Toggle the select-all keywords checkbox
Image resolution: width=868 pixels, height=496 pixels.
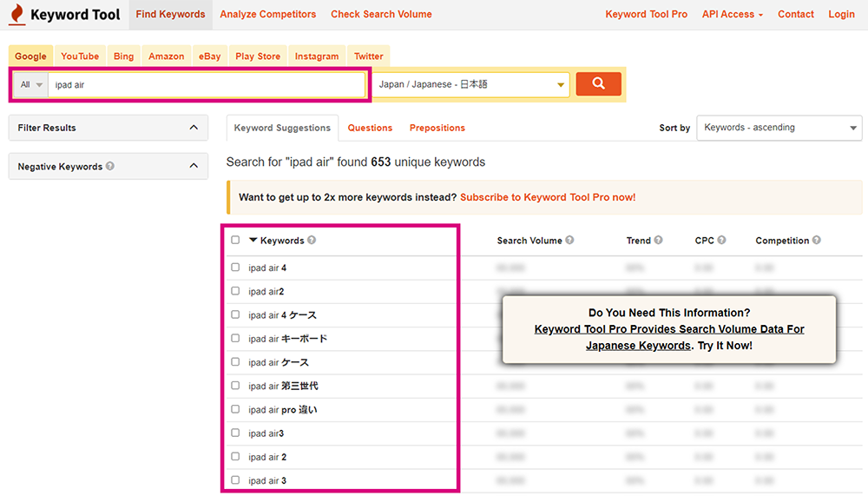tap(235, 240)
